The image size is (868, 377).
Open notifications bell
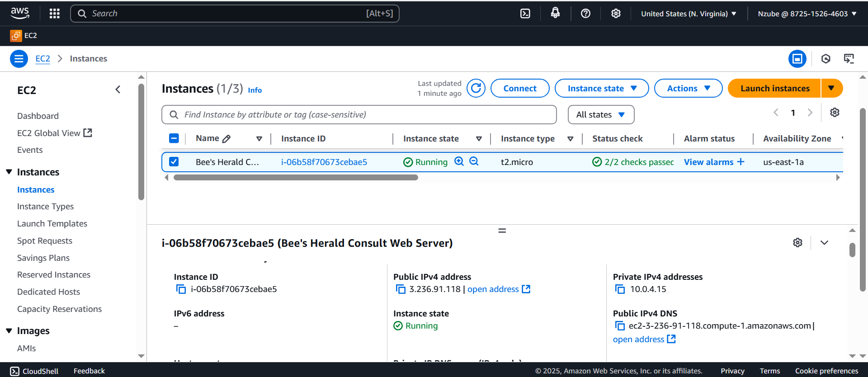(555, 13)
